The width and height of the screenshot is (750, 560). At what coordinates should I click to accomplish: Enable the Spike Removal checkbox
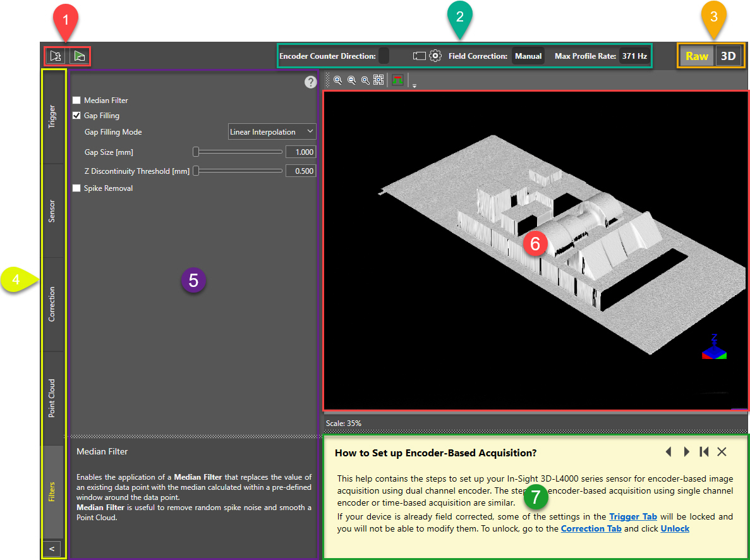(76, 188)
